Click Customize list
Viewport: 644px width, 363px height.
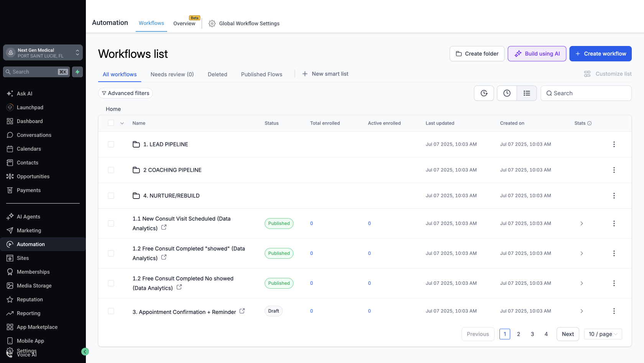(608, 74)
